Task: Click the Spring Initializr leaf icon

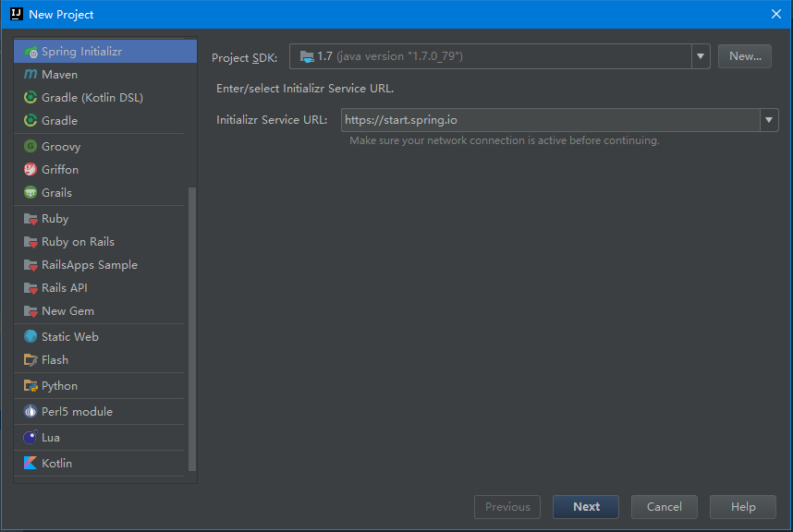Action: point(30,52)
